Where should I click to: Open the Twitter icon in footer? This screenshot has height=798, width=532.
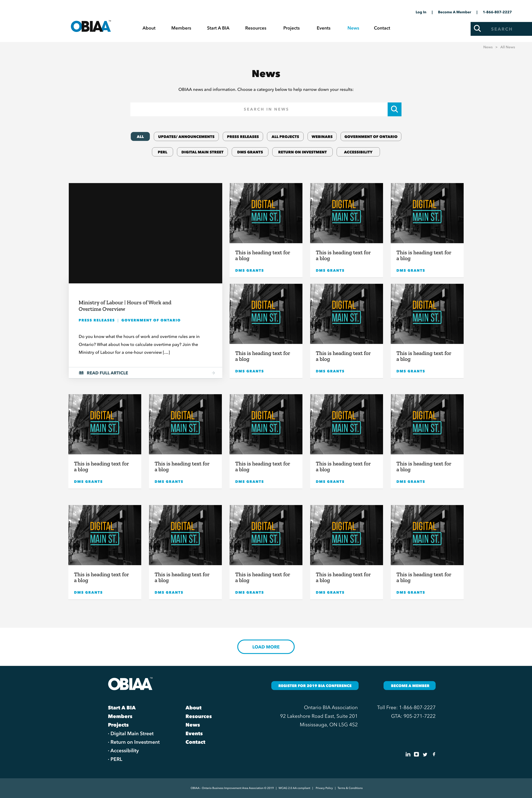click(425, 754)
